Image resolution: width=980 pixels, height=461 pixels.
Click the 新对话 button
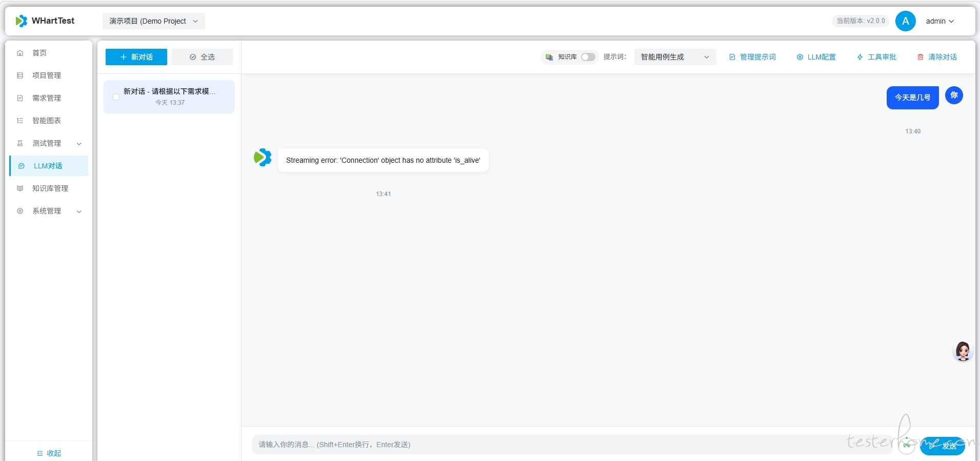point(136,57)
